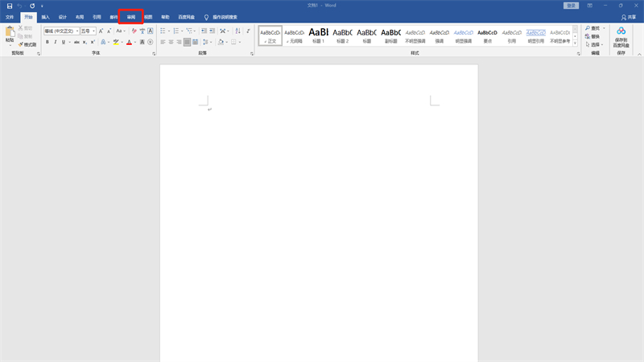Open the font name combo box

(61, 31)
